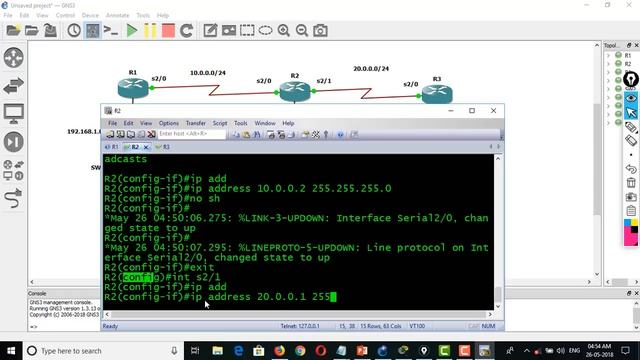Expand the third node in Topology Summary

[x=608, y=72]
